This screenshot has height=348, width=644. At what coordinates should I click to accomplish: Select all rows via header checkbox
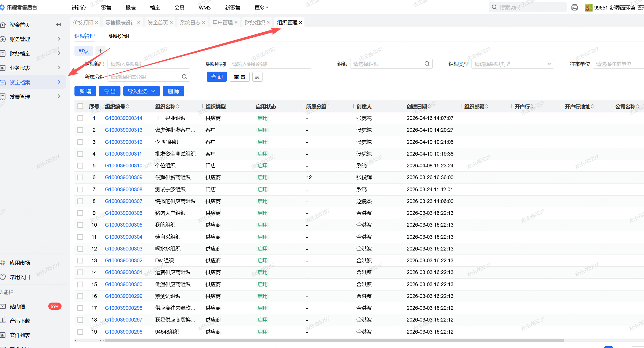(x=80, y=106)
